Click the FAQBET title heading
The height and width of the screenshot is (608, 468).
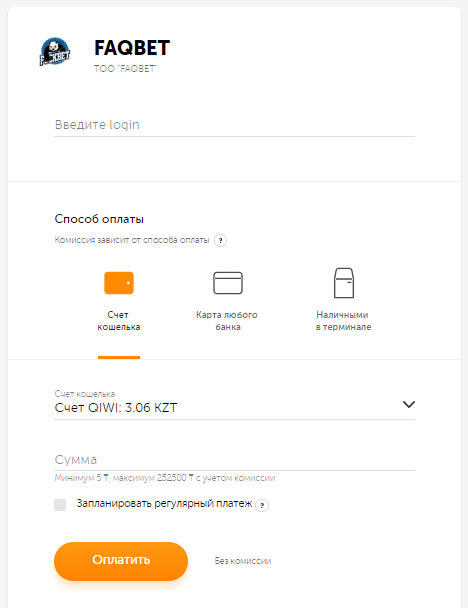tap(132, 48)
